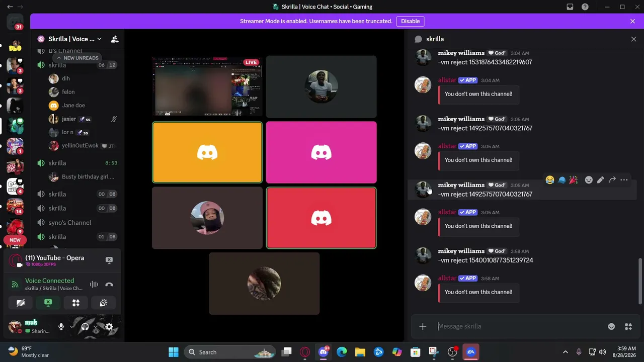The image size is (644, 362).
Task: Open User Settings gear icon
Action: point(109,327)
